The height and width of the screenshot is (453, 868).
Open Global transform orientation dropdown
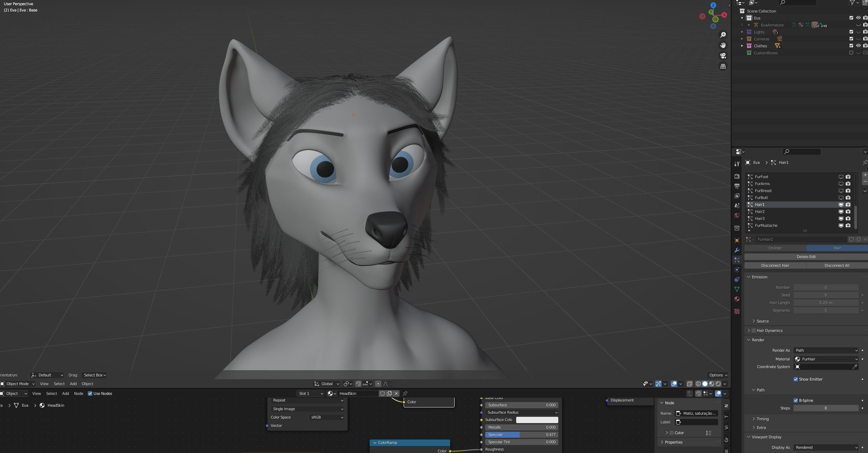(326, 384)
